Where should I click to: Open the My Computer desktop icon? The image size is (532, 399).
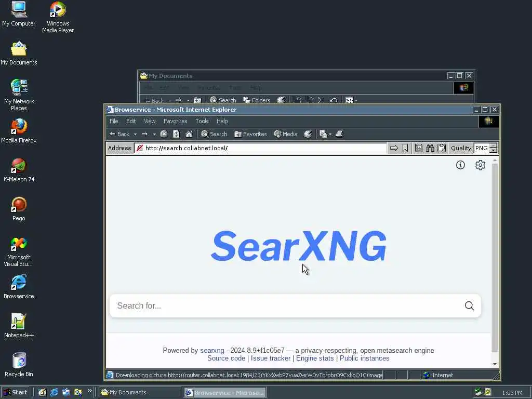click(x=19, y=14)
